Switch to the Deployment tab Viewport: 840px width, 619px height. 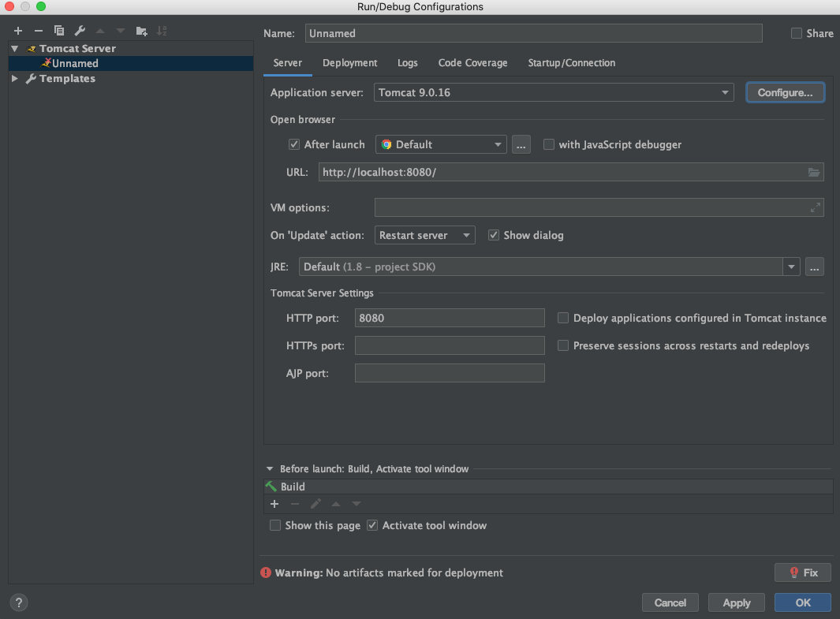pyautogui.click(x=350, y=63)
